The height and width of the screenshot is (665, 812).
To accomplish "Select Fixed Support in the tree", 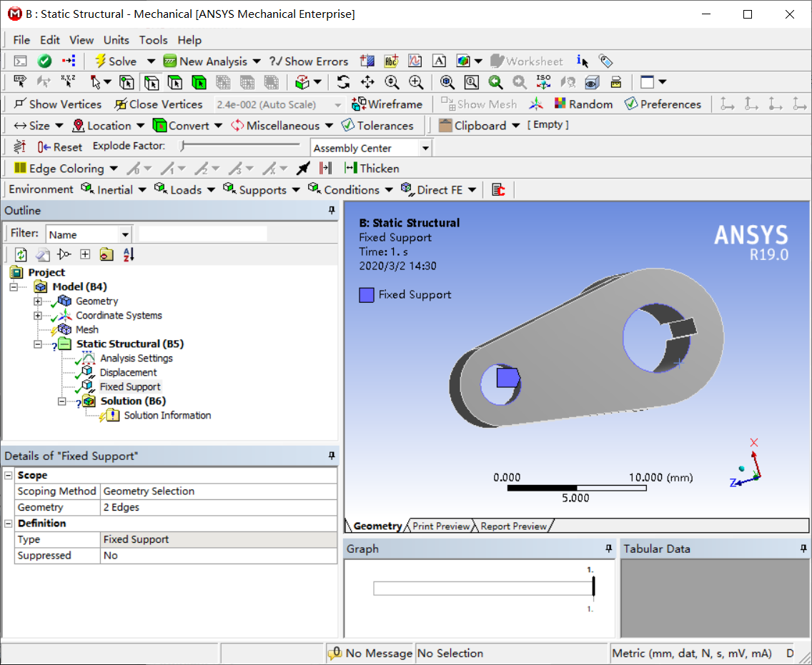I will [x=130, y=386].
